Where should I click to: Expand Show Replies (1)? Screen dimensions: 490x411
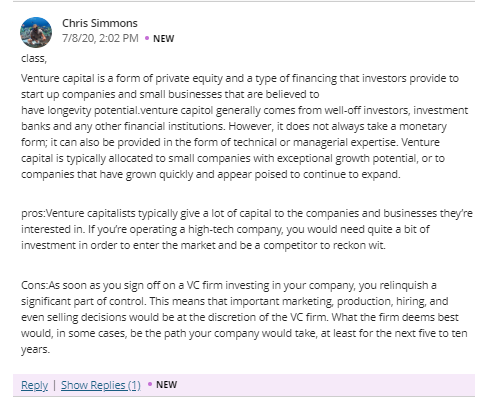tap(101, 385)
